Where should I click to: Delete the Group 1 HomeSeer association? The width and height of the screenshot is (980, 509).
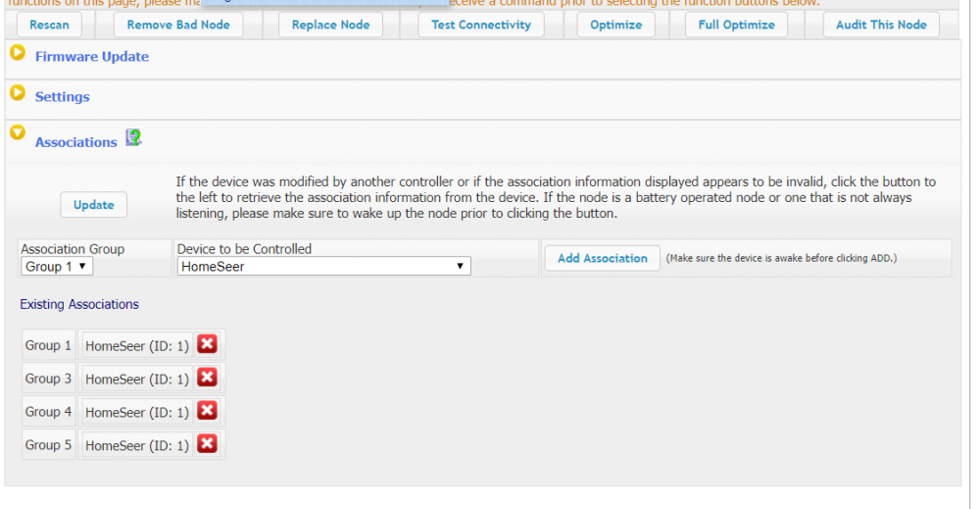coord(207,344)
